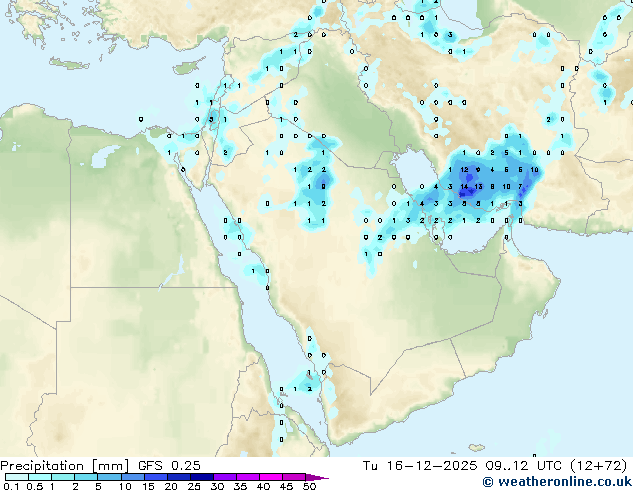Pick the legend swatch between 35 and 40
Screen dimensions: 634x490
coord(248,477)
